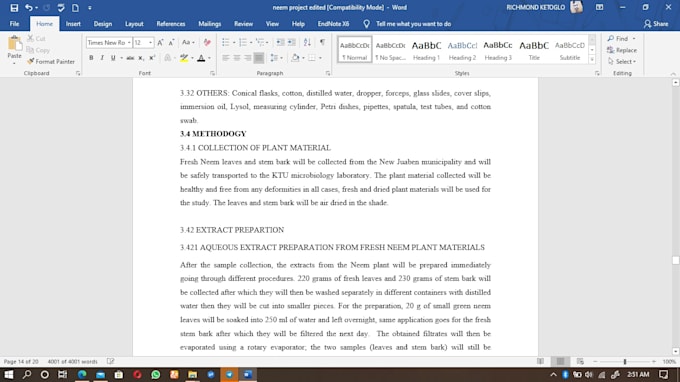Apply the No Spacing style

pyautogui.click(x=390, y=50)
